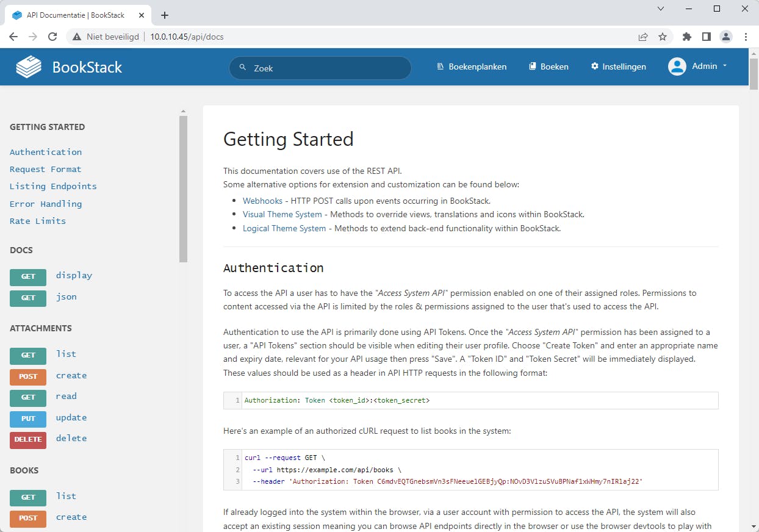
Task: Open a new browser tab
Action: point(165,15)
